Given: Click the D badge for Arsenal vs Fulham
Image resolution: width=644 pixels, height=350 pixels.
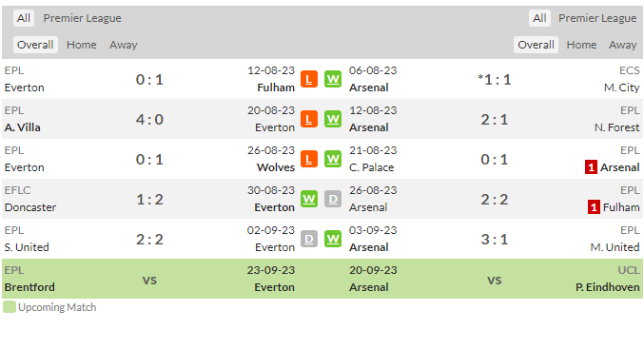Looking at the screenshot, I should (333, 199).
